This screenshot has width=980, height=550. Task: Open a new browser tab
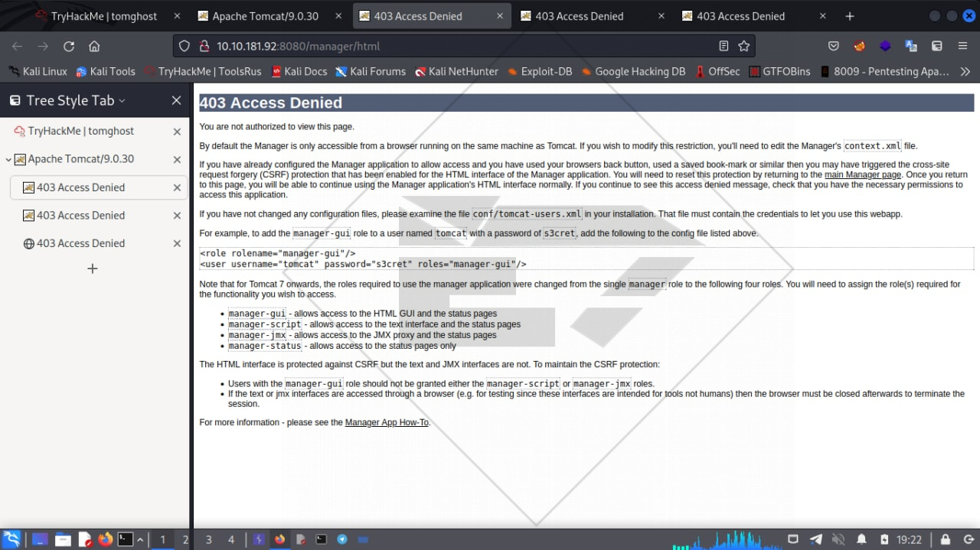coord(849,16)
